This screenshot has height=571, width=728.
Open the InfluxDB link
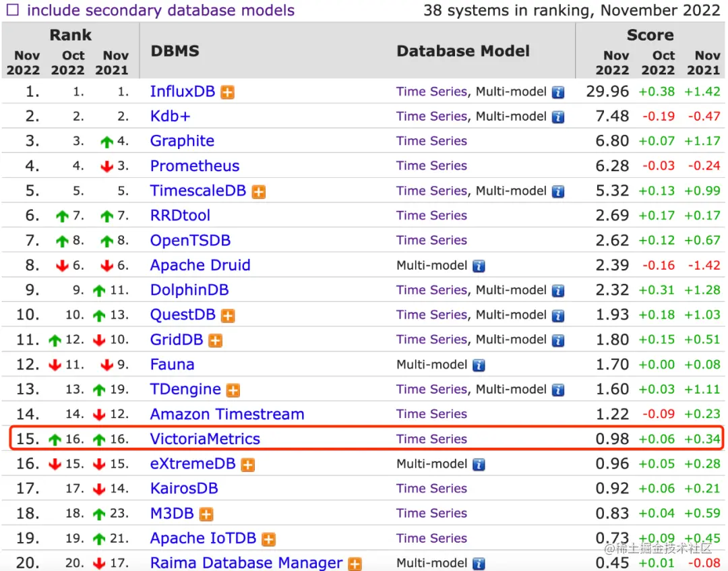tap(183, 92)
